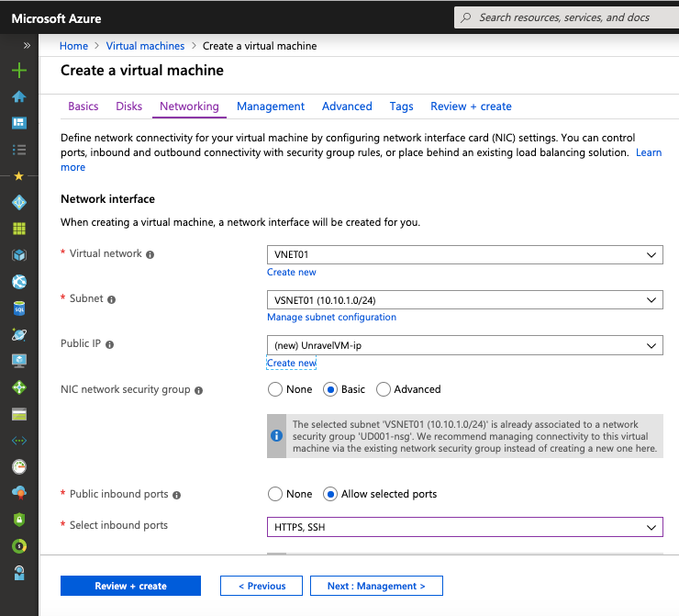
Task: Open Monitor gauge icon
Action: pyautogui.click(x=19, y=467)
